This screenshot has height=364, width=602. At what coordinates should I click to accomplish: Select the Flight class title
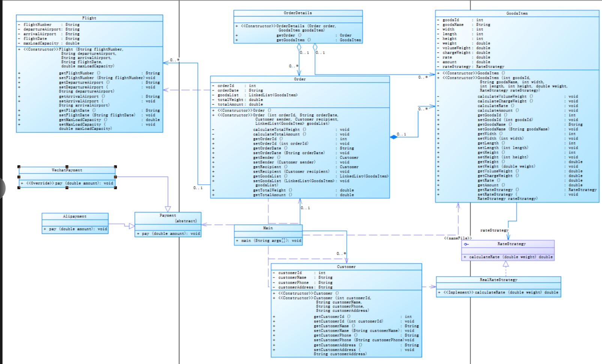click(89, 18)
